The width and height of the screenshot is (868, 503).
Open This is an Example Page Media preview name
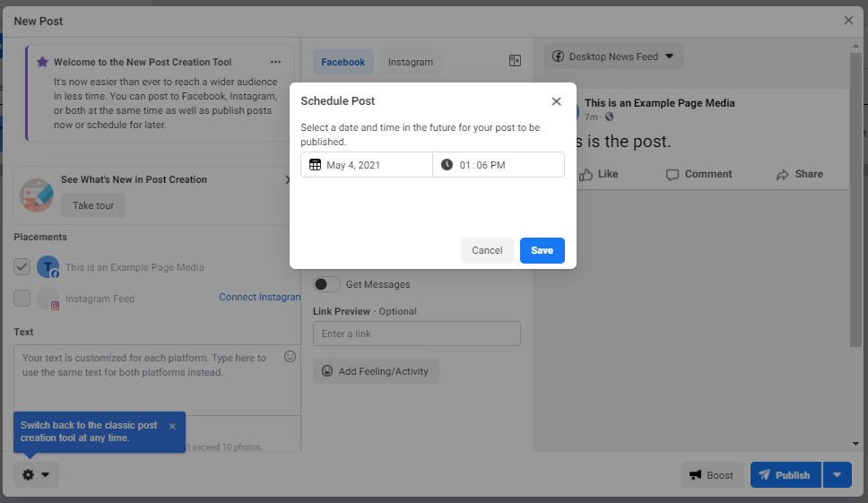coord(660,103)
